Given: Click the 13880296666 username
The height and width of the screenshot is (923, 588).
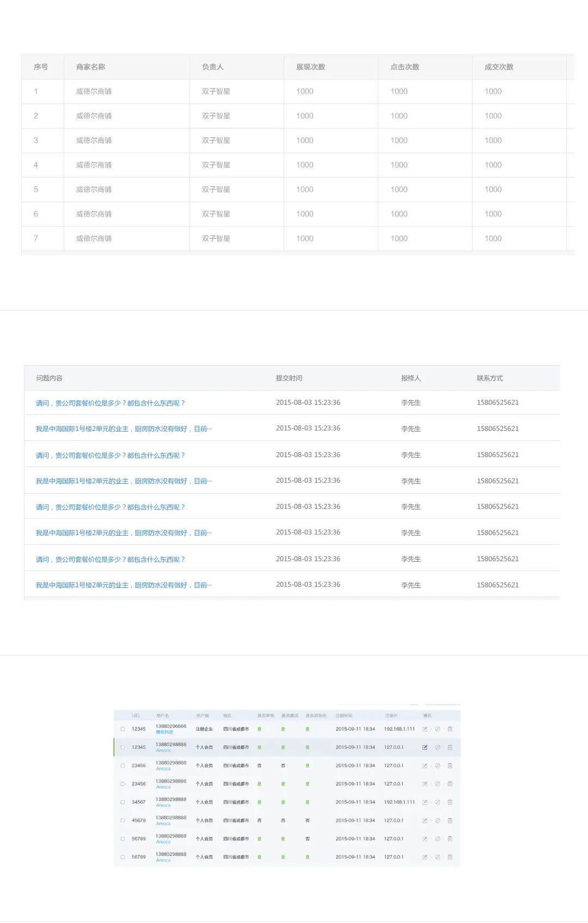Looking at the screenshot, I should [171, 726].
